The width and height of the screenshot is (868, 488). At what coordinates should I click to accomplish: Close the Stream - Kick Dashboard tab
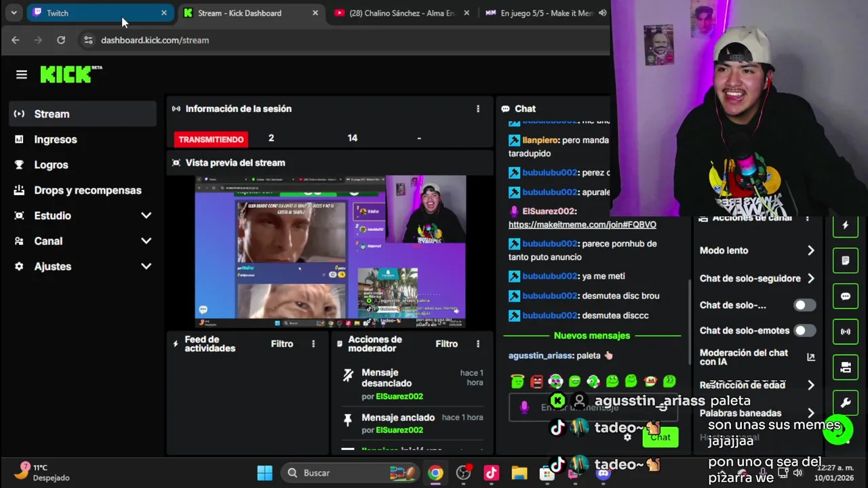(315, 13)
